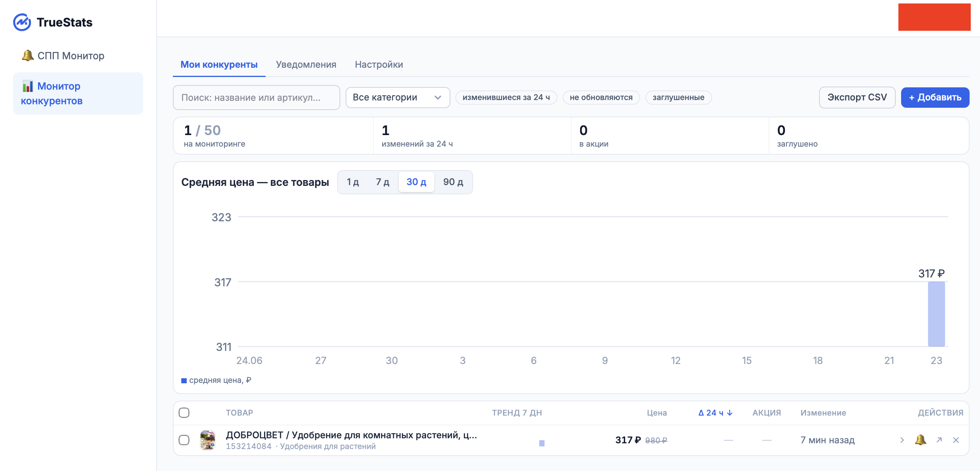Click the TrueStats logo icon

(22, 22)
